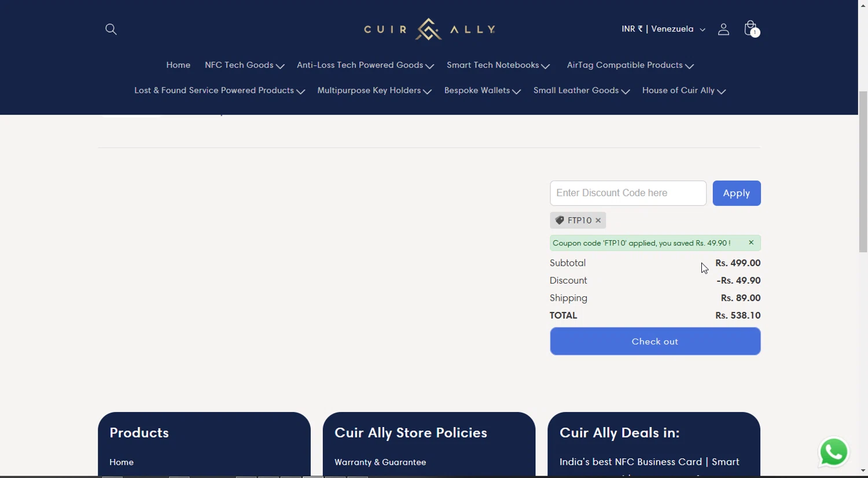Image resolution: width=868 pixels, height=478 pixels.
Task: Open the Warranty & Guarantee policy link
Action: point(380,462)
